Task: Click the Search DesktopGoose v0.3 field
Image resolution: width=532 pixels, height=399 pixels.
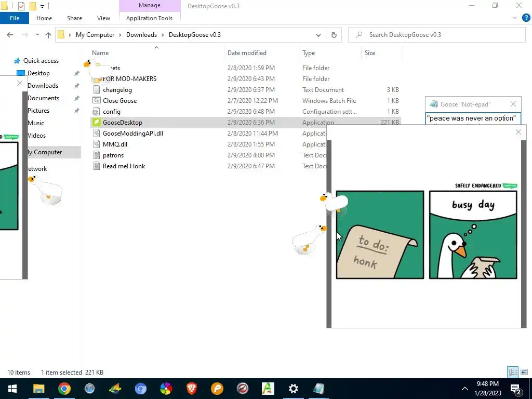Action: pos(437,35)
